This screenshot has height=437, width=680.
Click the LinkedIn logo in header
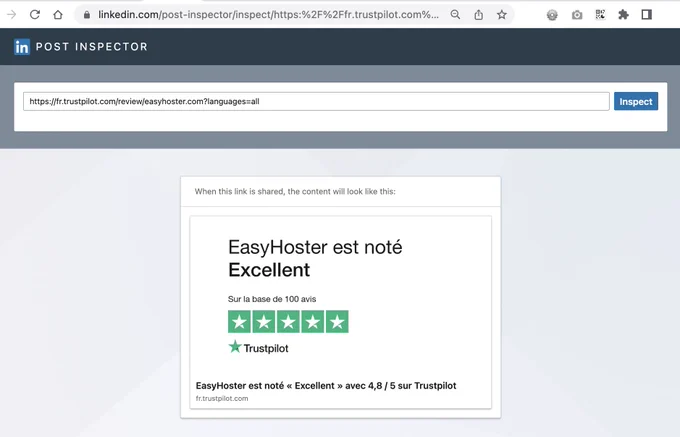click(22, 46)
